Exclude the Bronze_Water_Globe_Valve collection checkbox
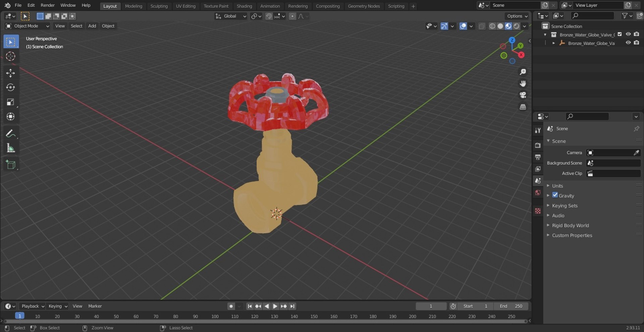This screenshot has width=644, height=332. pos(620,34)
